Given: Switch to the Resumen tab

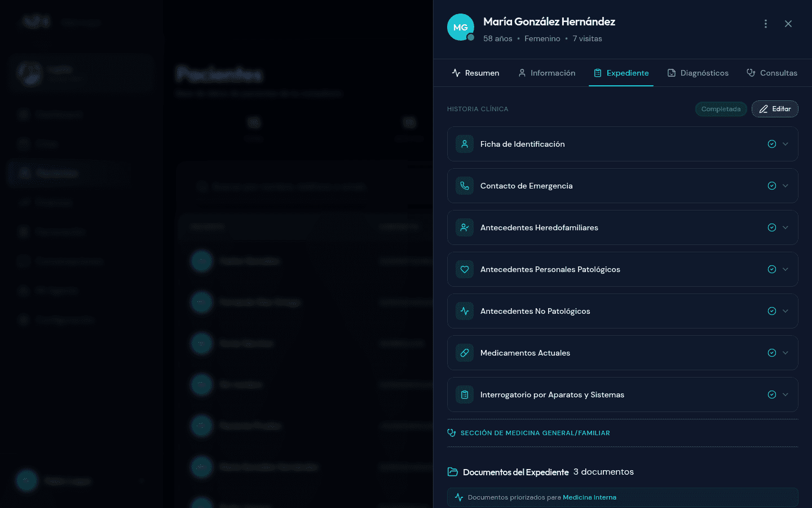Looking at the screenshot, I should point(475,73).
